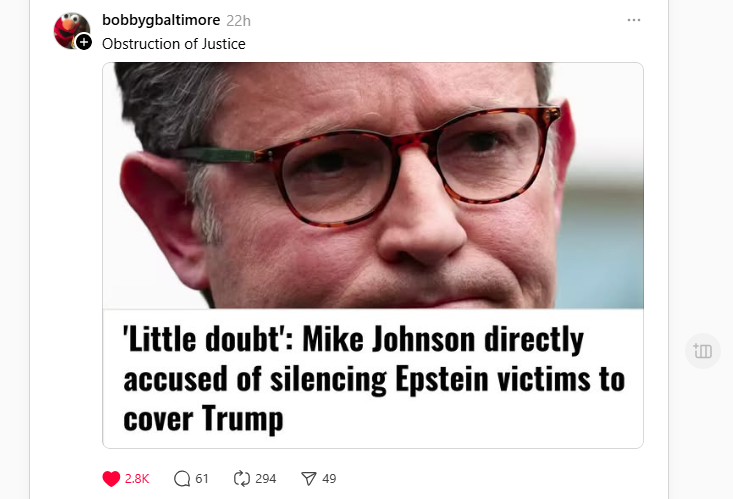733x499 pixels.
Task: Click the floating round icon on the right edge
Action: pyautogui.click(x=703, y=351)
